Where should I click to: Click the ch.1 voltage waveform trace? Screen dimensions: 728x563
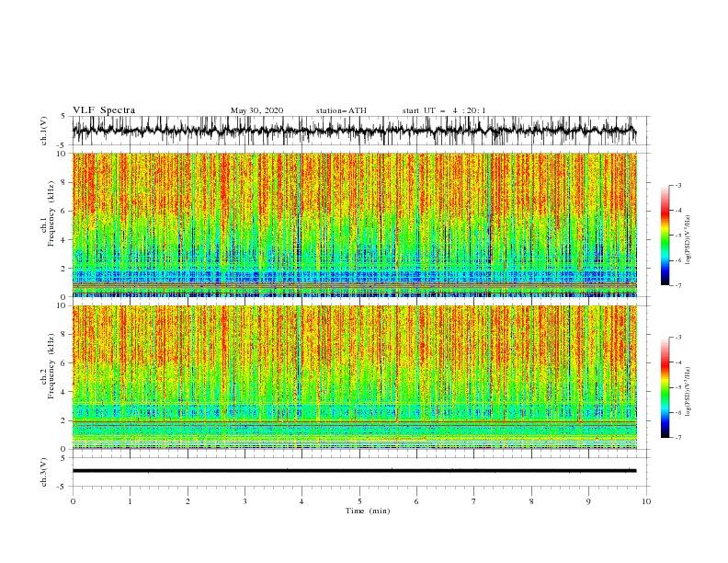pos(354,131)
